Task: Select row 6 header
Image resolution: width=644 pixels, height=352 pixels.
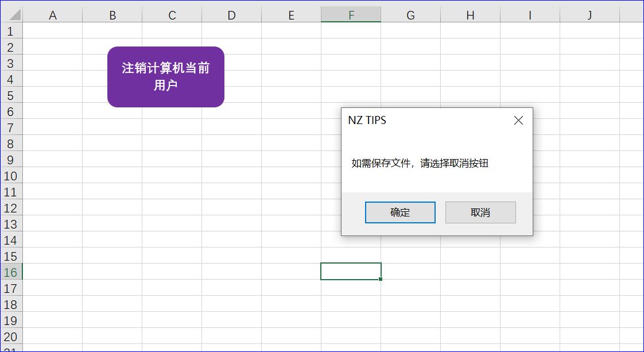Action: (x=11, y=111)
